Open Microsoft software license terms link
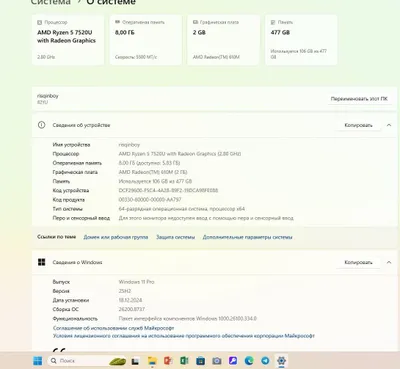 184,336
